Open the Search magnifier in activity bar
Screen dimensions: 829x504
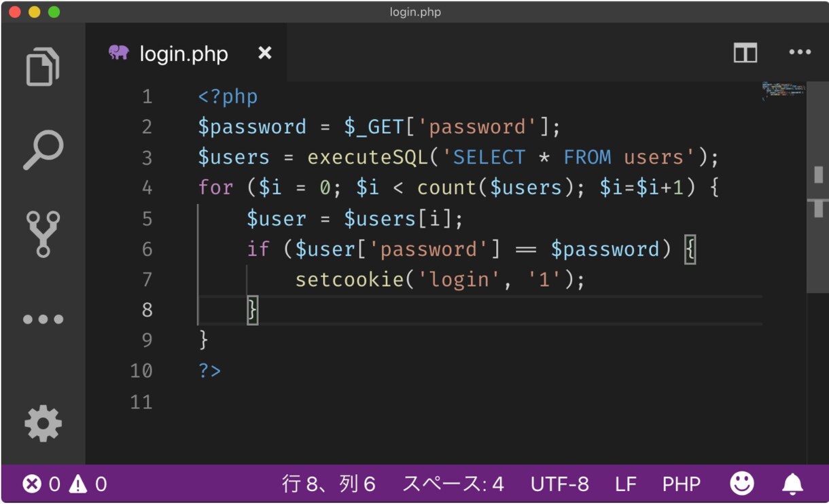tap(43, 150)
